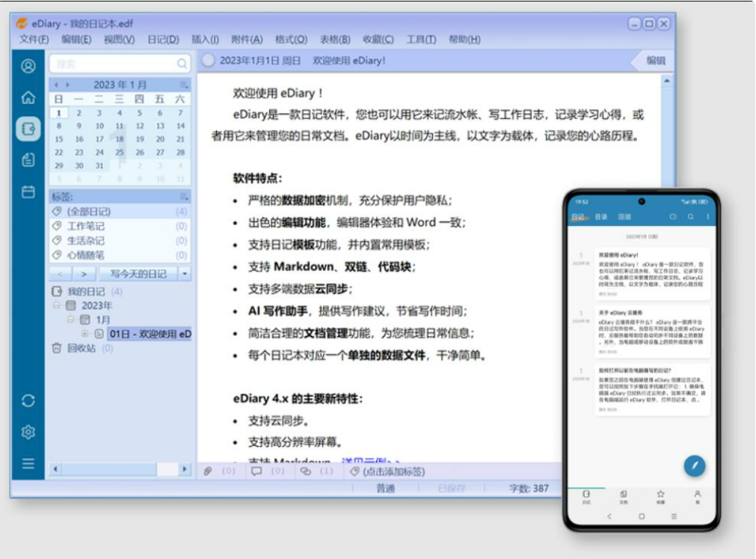The height and width of the screenshot is (559, 756).
Task: Open the 格式(O) menu
Action: click(x=291, y=39)
